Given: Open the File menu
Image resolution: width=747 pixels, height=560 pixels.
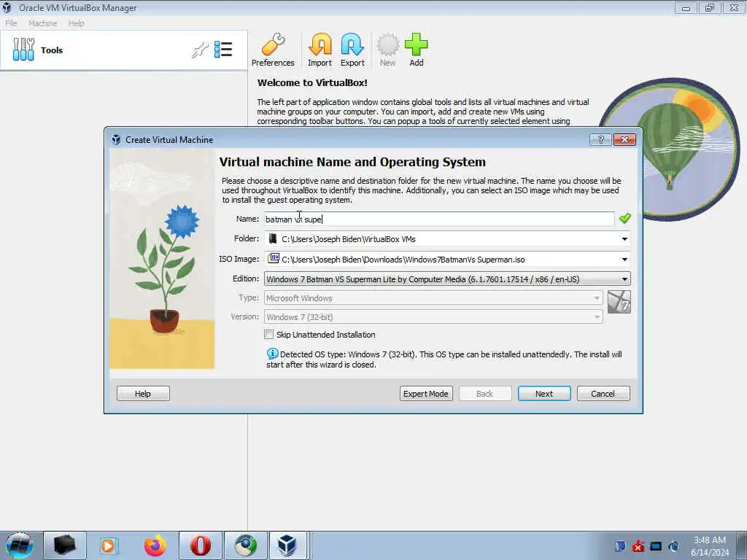Looking at the screenshot, I should pyautogui.click(x=11, y=23).
